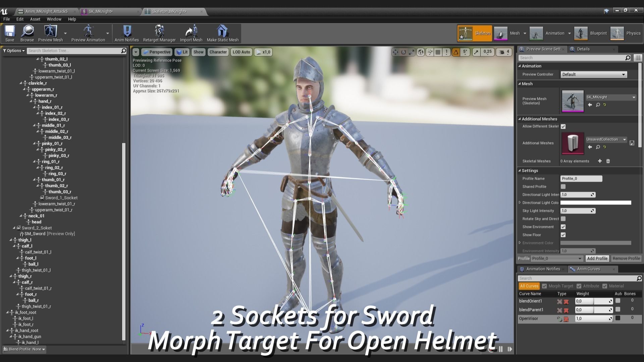Open the SK_MKnight preview mesh dropdown
Image resolution: width=644 pixels, height=362 pixels.
611,97
